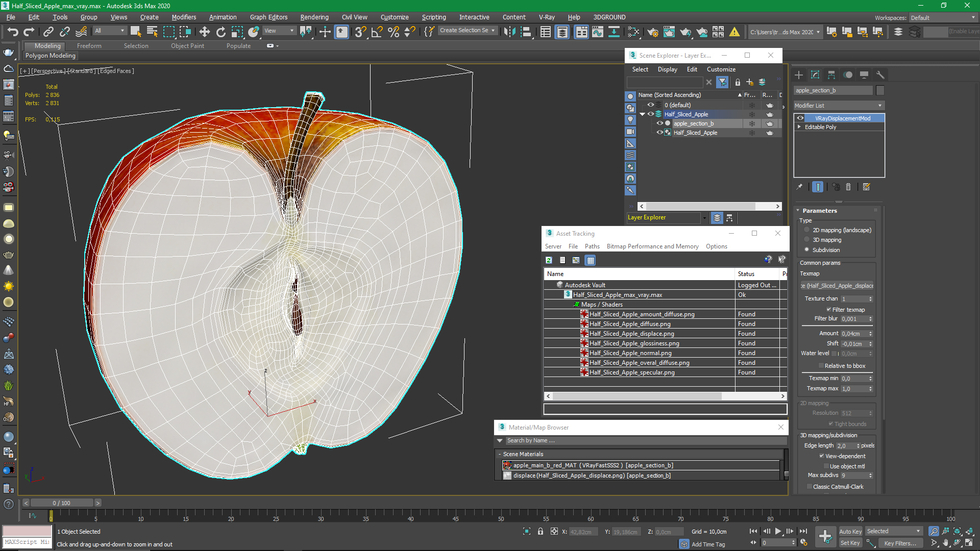This screenshot has height=551, width=980.
Task: Toggle the Angle Snap icon
Action: (x=377, y=32)
